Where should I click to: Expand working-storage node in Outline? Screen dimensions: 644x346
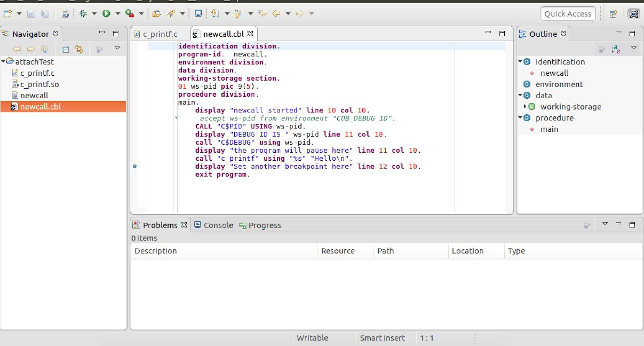pyautogui.click(x=525, y=107)
